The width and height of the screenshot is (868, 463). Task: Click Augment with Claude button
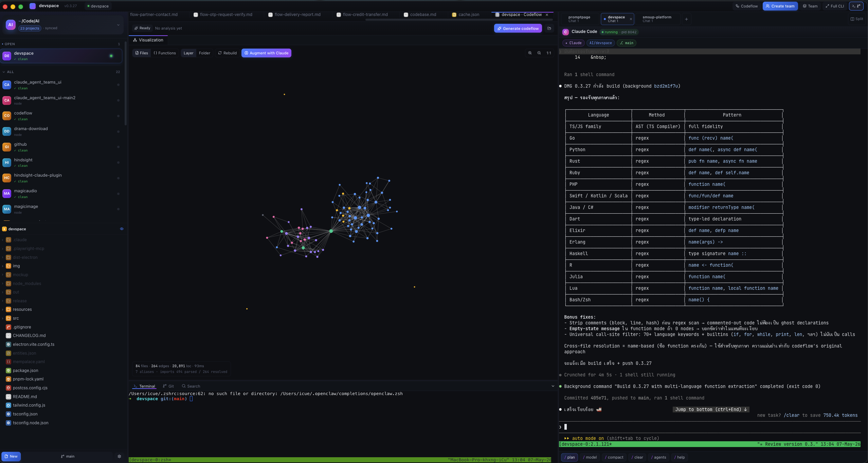pyautogui.click(x=266, y=53)
